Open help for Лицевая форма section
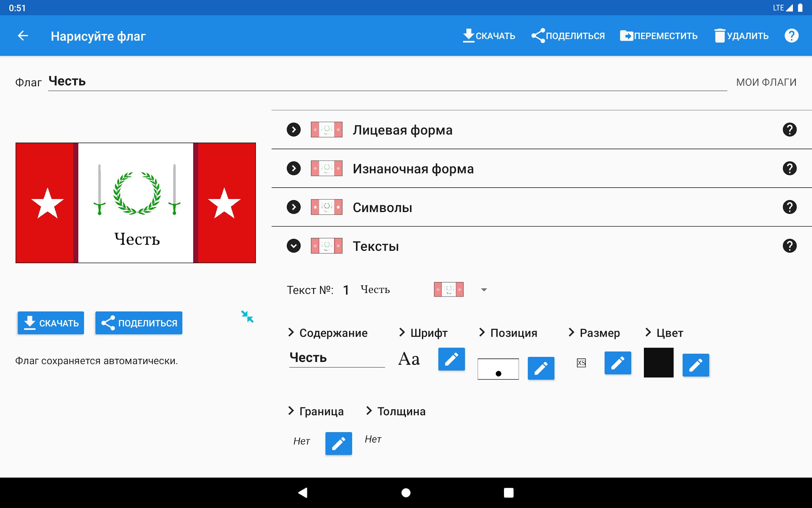Viewport: 812px width, 508px height. pos(789,130)
